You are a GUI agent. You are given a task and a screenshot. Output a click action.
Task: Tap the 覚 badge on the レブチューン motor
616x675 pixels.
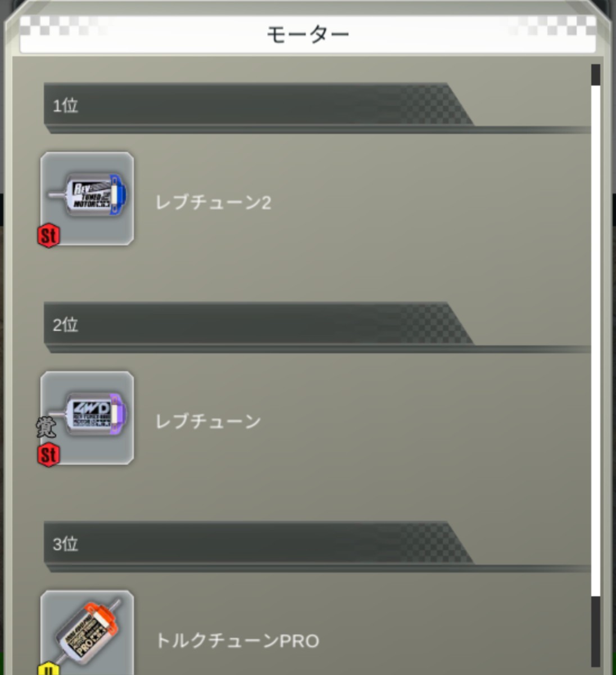46,428
